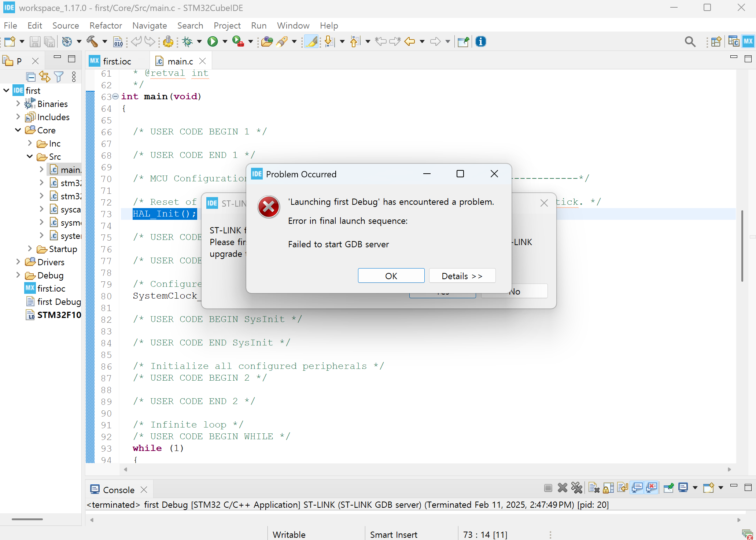Click the Open Element folder icon
Image resolution: width=756 pixels, height=540 pixels.
pos(267,41)
